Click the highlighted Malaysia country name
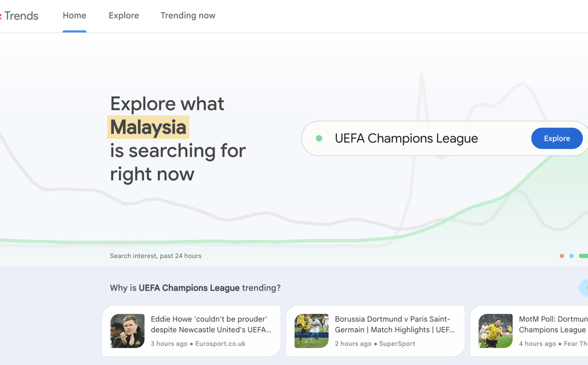Image resolution: width=588 pixels, height=365 pixels. pyautogui.click(x=148, y=127)
